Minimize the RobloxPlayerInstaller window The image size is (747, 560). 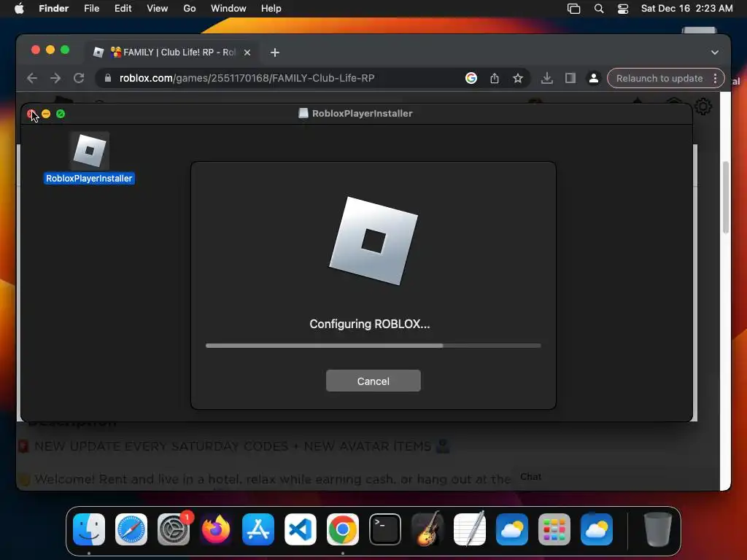46,114
